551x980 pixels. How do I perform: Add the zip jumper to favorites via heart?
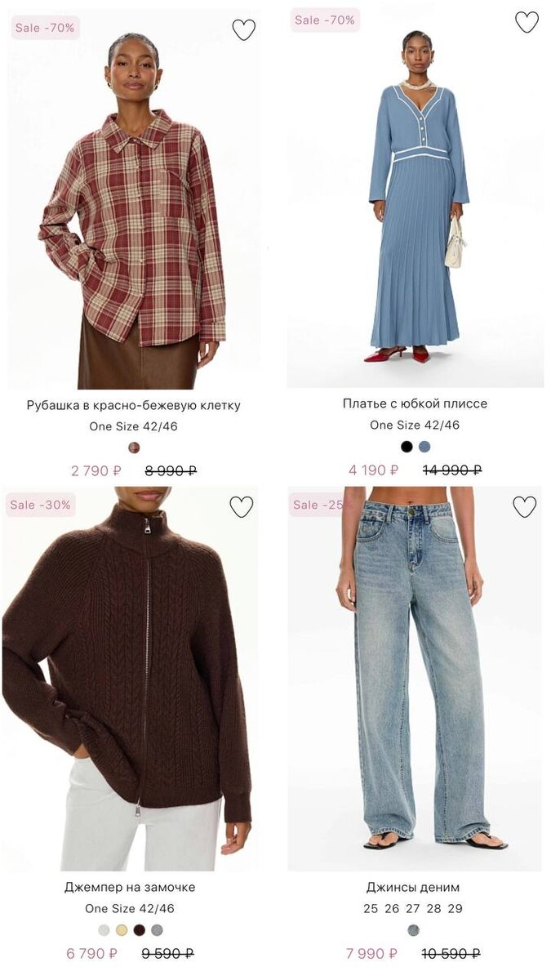241,506
